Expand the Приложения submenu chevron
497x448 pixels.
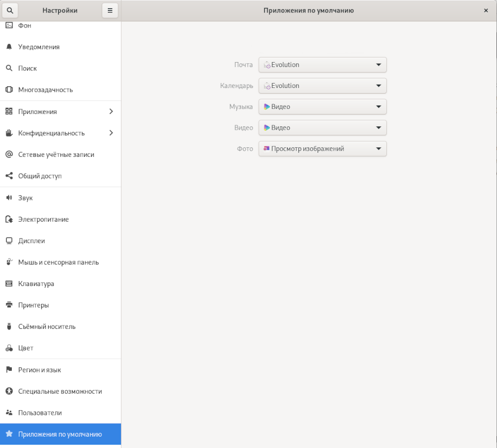tap(111, 112)
